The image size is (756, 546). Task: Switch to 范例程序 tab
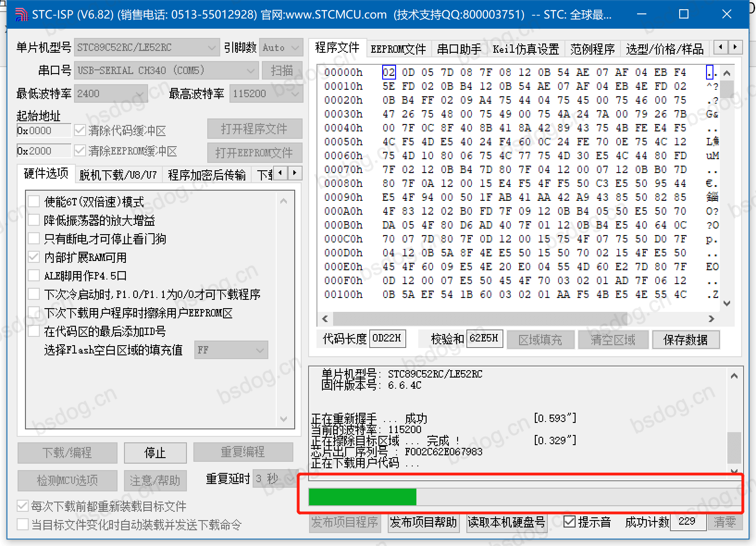tap(592, 49)
